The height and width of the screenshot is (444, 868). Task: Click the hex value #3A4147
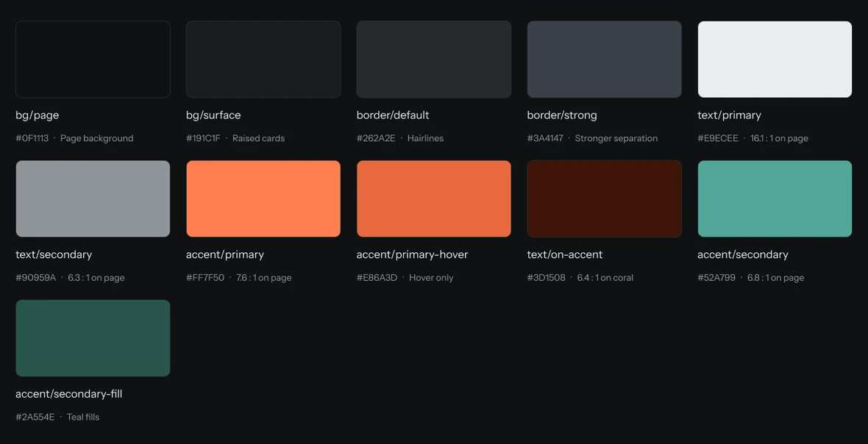[x=545, y=138]
